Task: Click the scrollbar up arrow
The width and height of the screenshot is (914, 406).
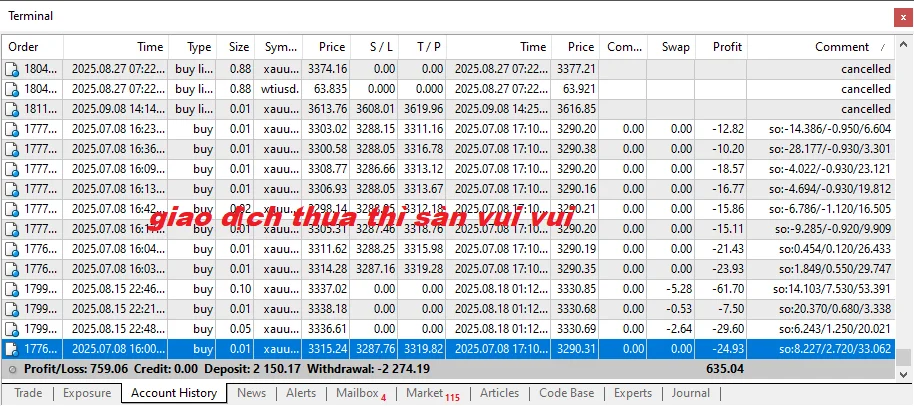Action: pyautogui.click(x=904, y=46)
